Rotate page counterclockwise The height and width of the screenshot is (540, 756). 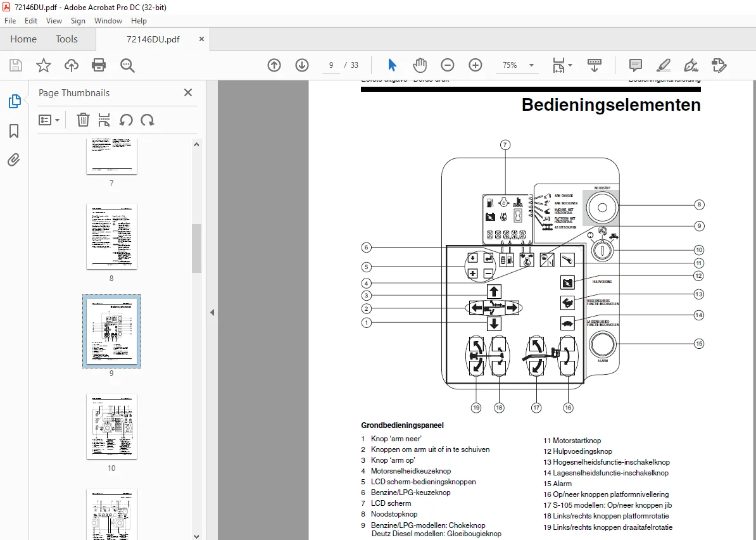127,120
